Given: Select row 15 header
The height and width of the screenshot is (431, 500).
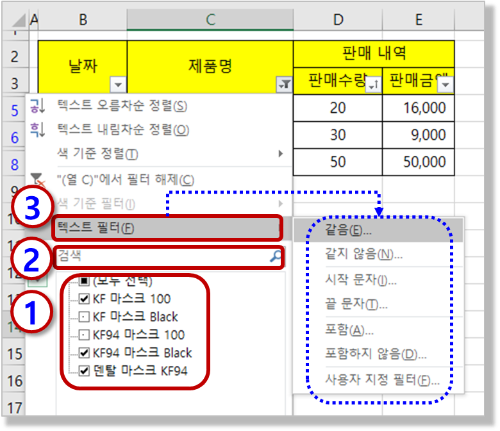Looking at the screenshot, I should [14, 354].
